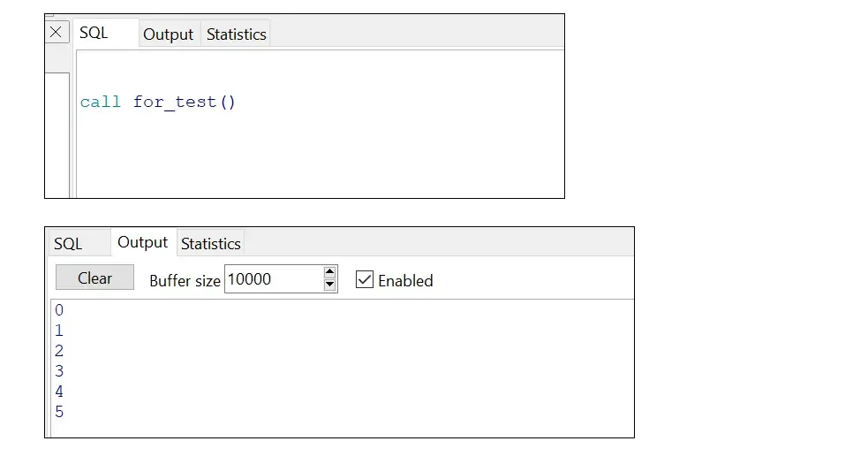Open the Output tab in the upper panel
The width and height of the screenshot is (868, 464).
click(168, 34)
